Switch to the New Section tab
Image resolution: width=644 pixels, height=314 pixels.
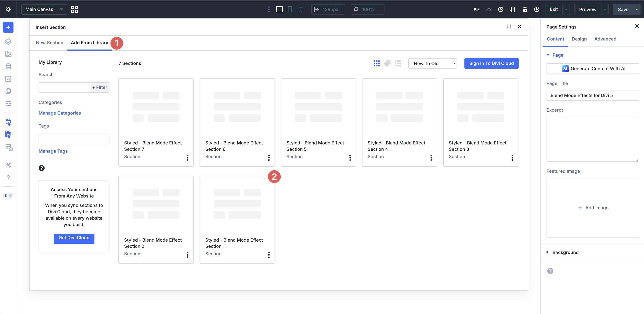(49, 43)
